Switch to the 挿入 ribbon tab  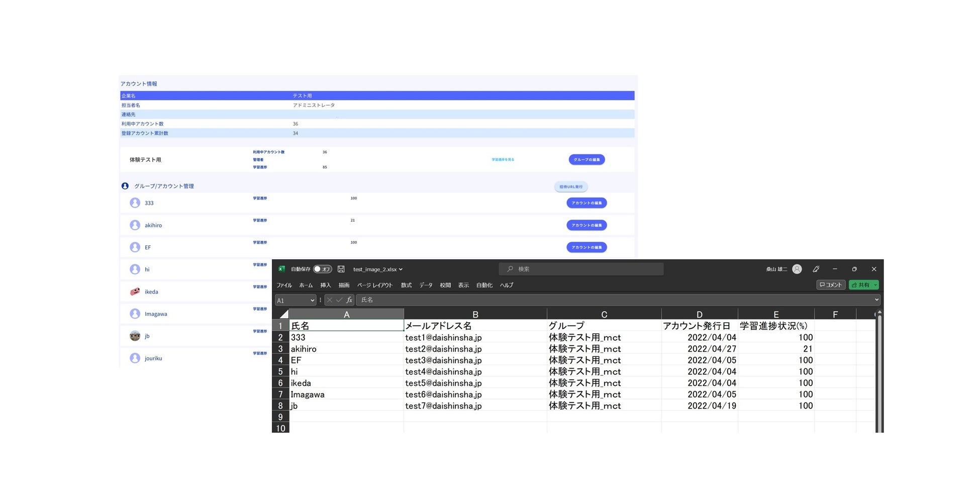coord(326,285)
